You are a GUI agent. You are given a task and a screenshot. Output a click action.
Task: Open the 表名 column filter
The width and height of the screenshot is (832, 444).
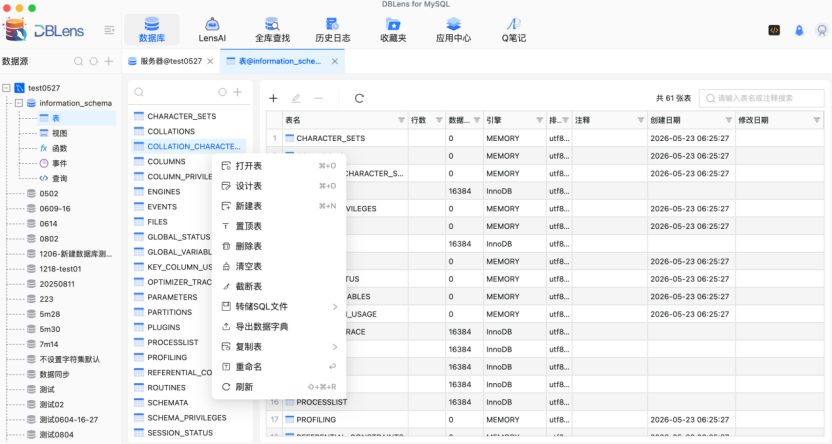(401, 120)
